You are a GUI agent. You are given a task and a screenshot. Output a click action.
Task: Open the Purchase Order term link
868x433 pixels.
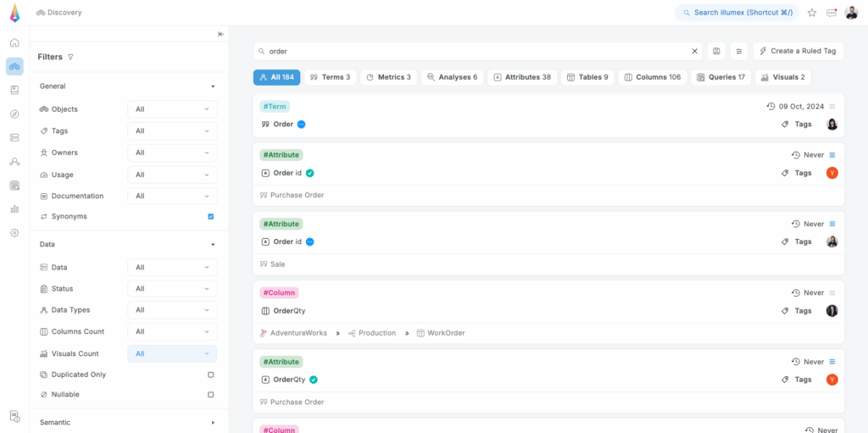click(297, 195)
